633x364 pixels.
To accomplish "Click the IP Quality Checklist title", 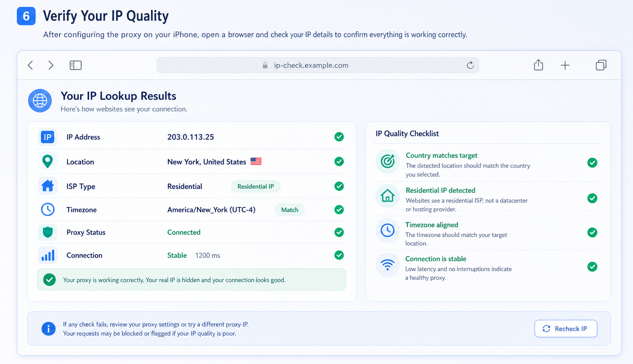I will 407,134.
